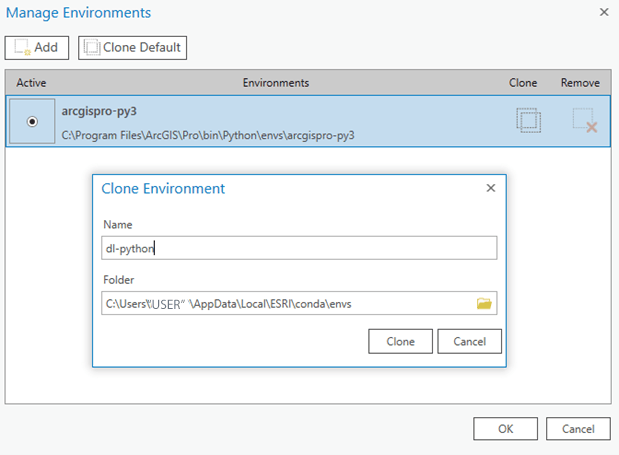619x455 pixels.
Task: Click the Add environment button
Action: 37,47
